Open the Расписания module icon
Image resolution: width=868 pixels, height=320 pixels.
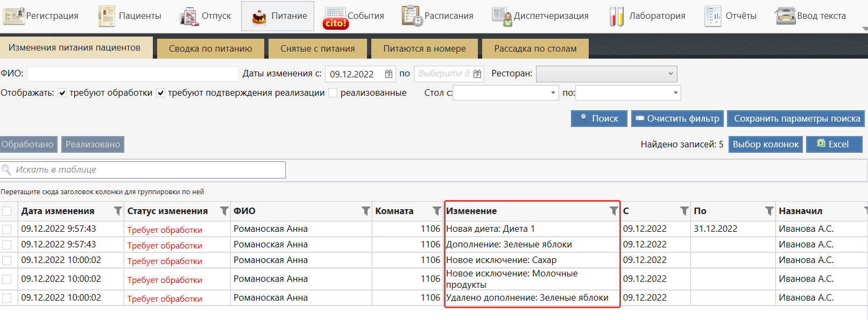(412, 16)
